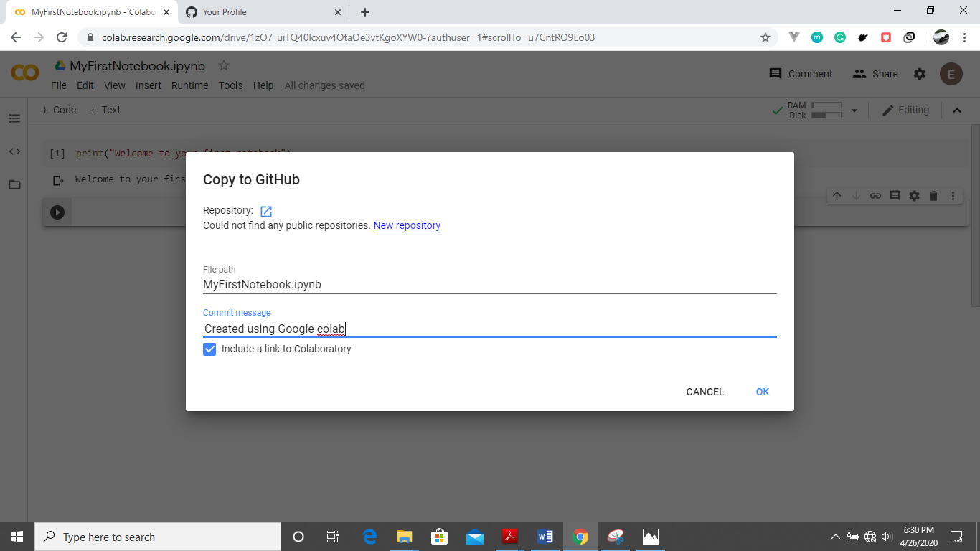Open the Tools menu
Image resolution: width=980 pixels, height=551 pixels.
[x=231, y=85]
